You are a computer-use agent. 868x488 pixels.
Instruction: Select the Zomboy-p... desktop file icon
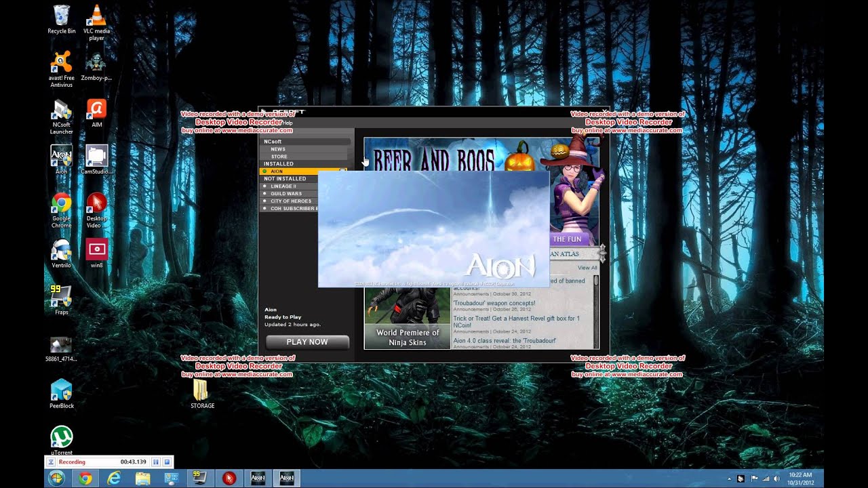97,66
